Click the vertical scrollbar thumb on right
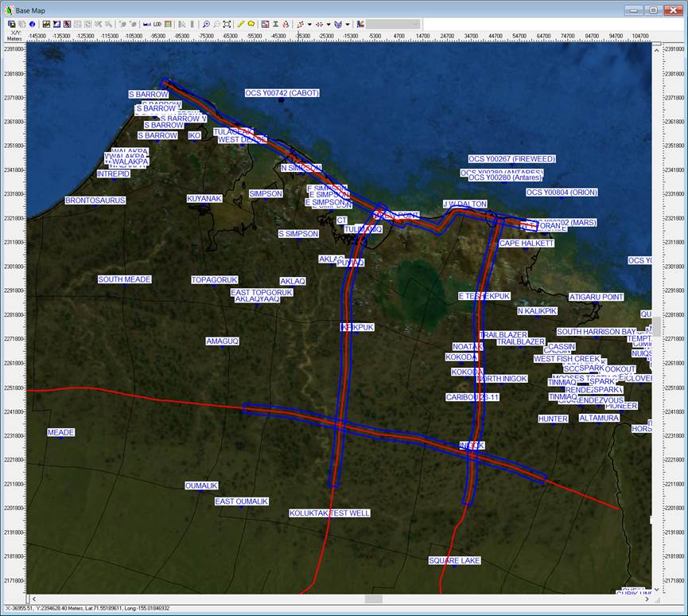 (x=657, y=326)
